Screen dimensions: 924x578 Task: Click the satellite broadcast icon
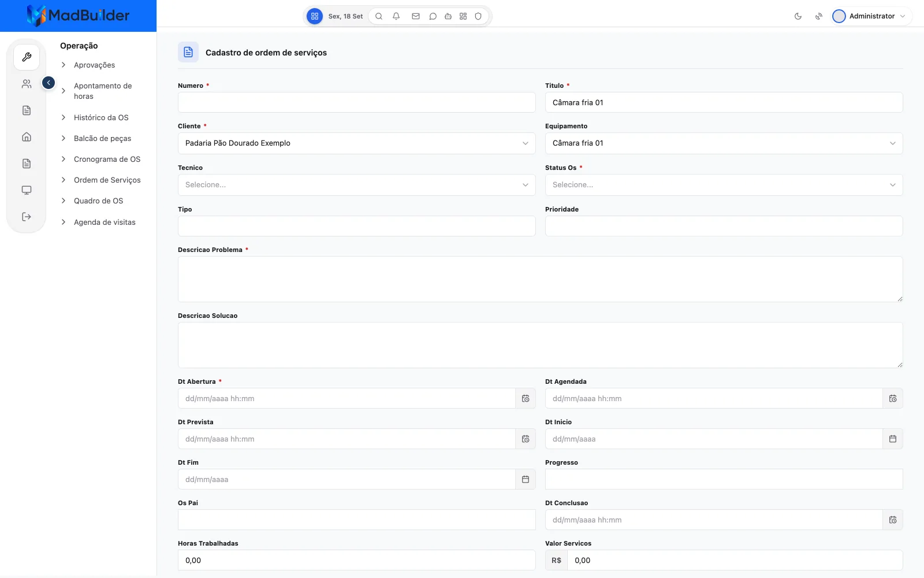coord(819,16)
